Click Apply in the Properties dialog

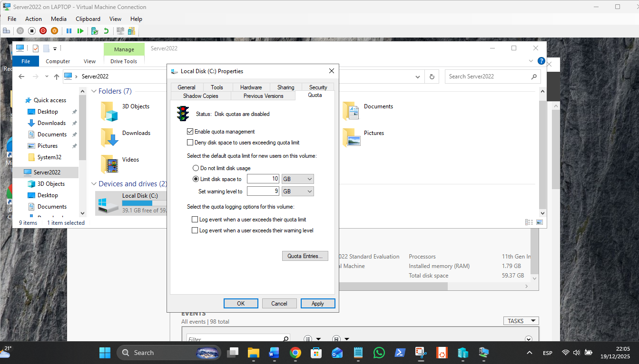click(317, 304)
